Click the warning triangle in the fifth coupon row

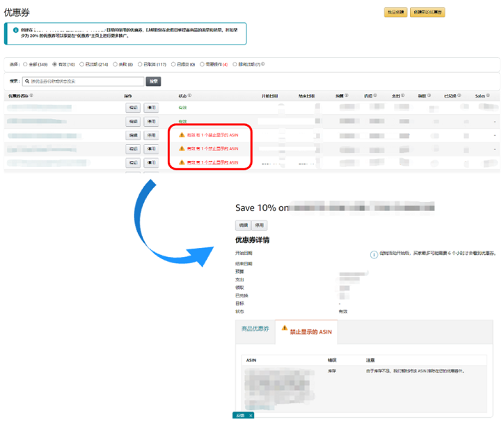click(x=182, y=162)
